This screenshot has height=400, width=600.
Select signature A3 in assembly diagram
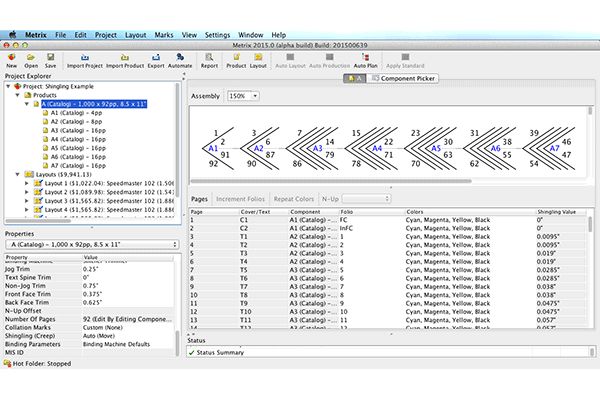click(x=318, y=148)
